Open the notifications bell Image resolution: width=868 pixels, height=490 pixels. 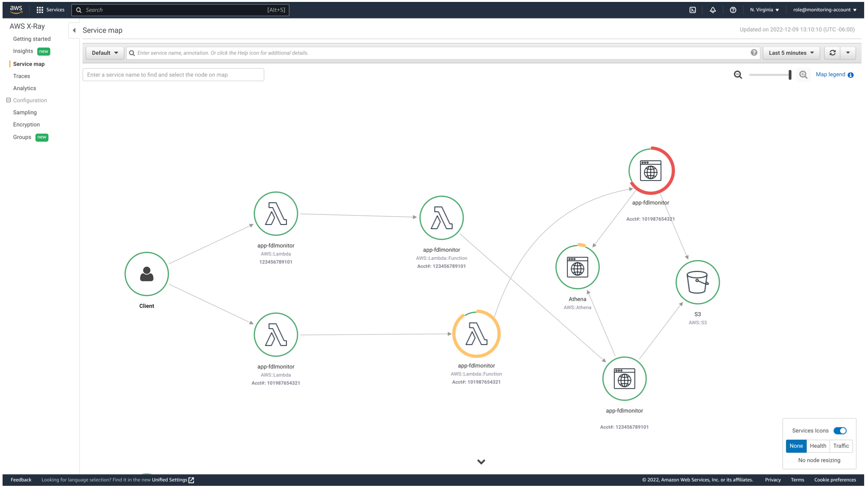click(x=713, y=10)
